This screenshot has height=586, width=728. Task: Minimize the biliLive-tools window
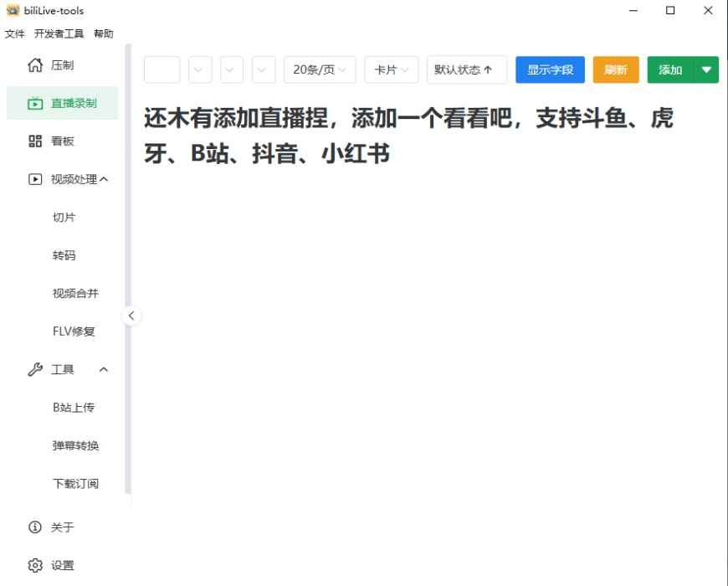[633, 10]
